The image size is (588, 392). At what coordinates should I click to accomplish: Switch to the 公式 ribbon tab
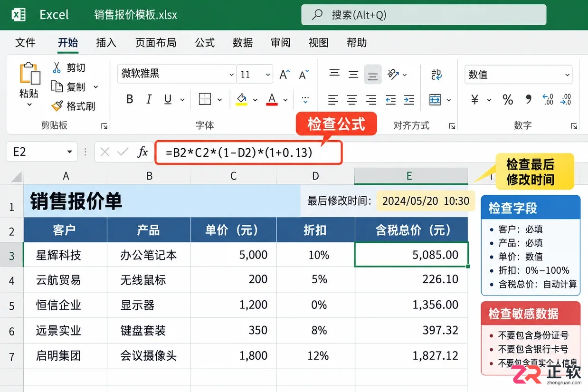click(205, 43)
